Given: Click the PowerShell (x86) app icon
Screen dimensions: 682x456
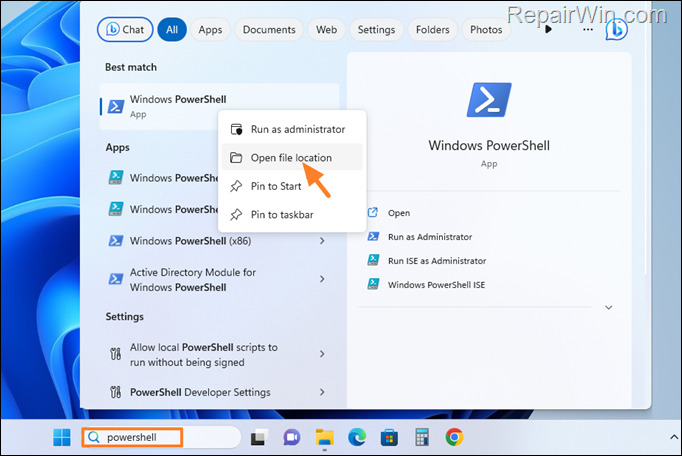Looking at the screenshot, I should (x=115, y=241).
